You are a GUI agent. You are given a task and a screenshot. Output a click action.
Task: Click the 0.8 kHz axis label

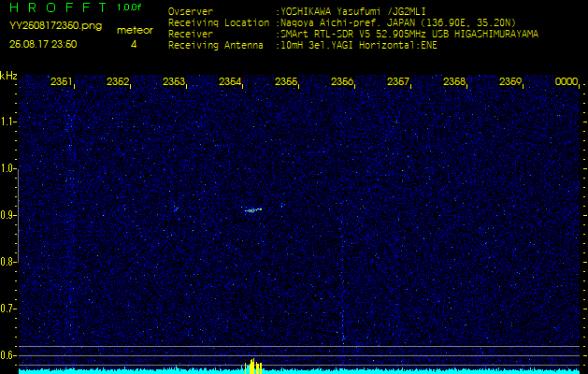7,262
